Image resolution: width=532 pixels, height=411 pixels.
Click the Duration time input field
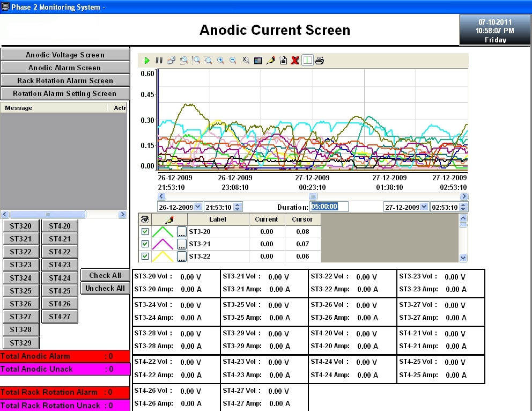(x=329, y=207)
